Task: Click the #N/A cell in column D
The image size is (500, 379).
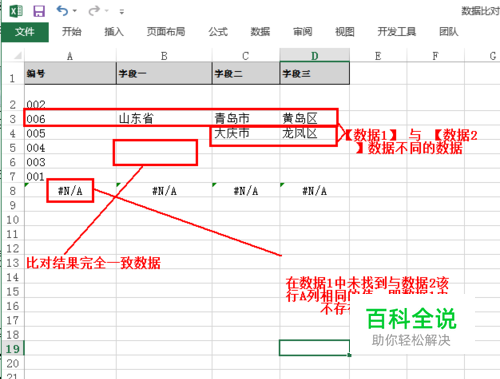Action: click(x=314, y=191)
